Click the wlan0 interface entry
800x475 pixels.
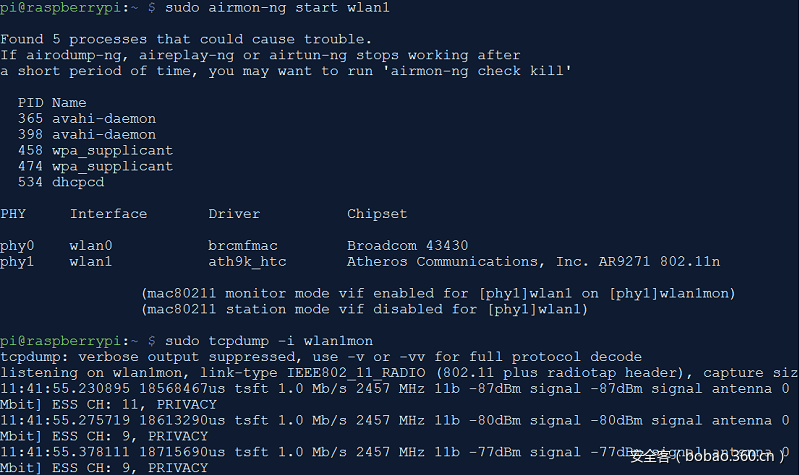click(91, 246)
